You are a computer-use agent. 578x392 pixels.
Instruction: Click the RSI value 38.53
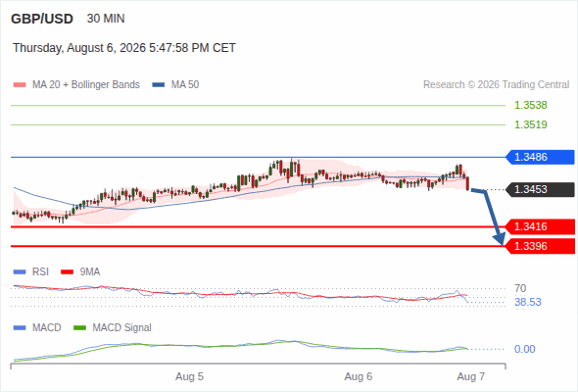coord(528,303)
